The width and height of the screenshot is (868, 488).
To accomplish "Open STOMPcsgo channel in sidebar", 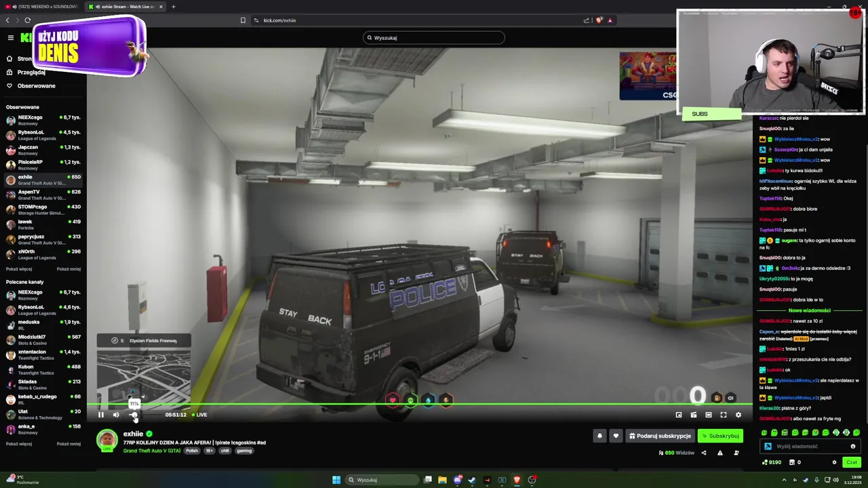I will [x=43, y=209].
